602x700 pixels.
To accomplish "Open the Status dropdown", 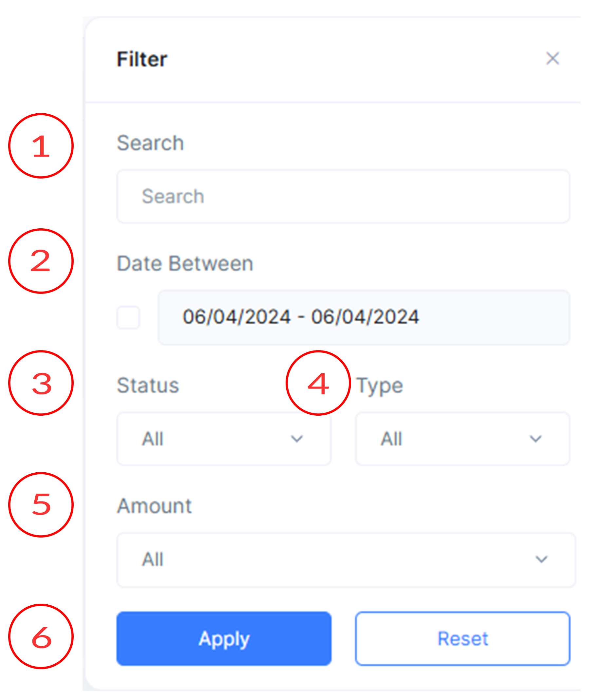I will (224, 439).
